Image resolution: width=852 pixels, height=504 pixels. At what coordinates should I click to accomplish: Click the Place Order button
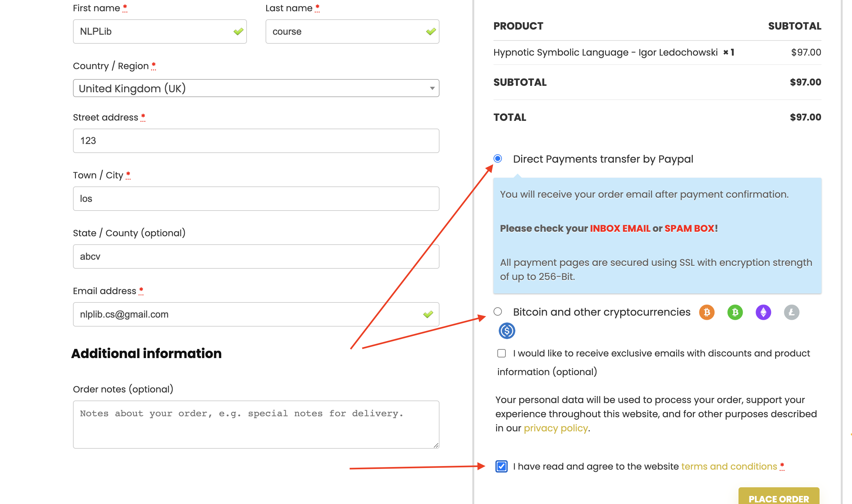pos(779,497)
